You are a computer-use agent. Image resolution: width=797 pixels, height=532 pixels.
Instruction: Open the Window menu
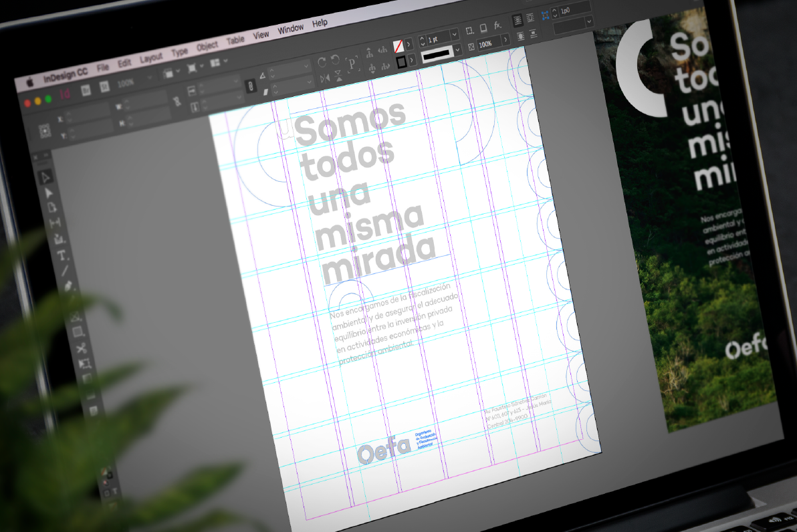pyautogui.click(x=291, y=29)
